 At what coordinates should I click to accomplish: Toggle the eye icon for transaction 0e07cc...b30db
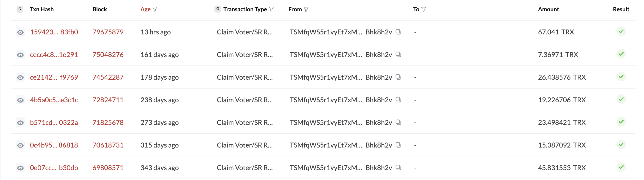click(20, 168)
